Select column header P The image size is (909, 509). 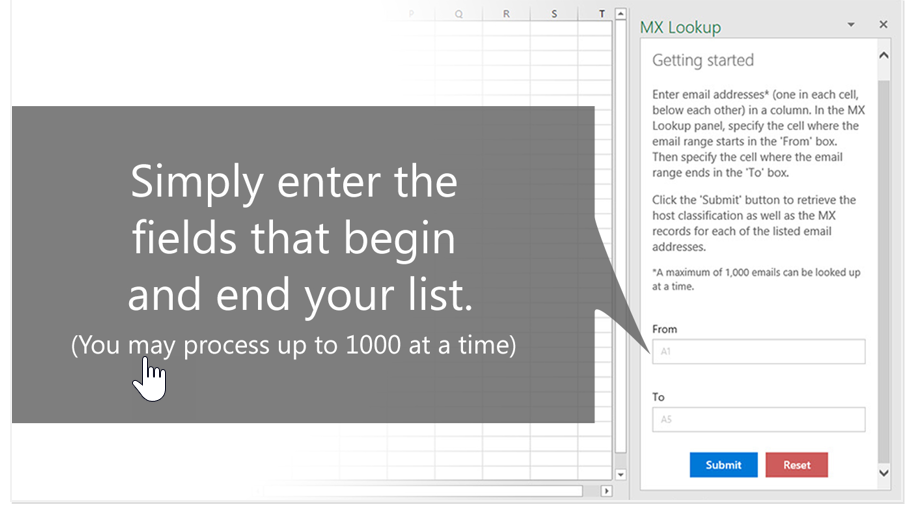point(411,14)
